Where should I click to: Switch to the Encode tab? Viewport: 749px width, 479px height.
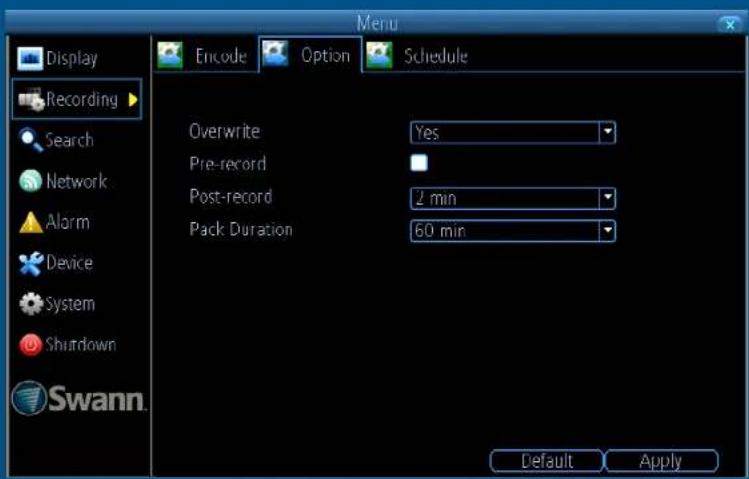(x=205, y=55)
